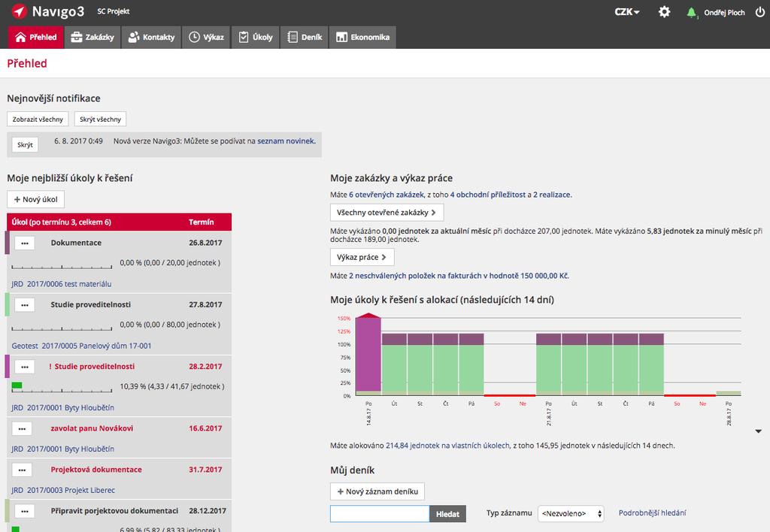Open the 6 otevřených zakázek link

(x=387, y=195)
